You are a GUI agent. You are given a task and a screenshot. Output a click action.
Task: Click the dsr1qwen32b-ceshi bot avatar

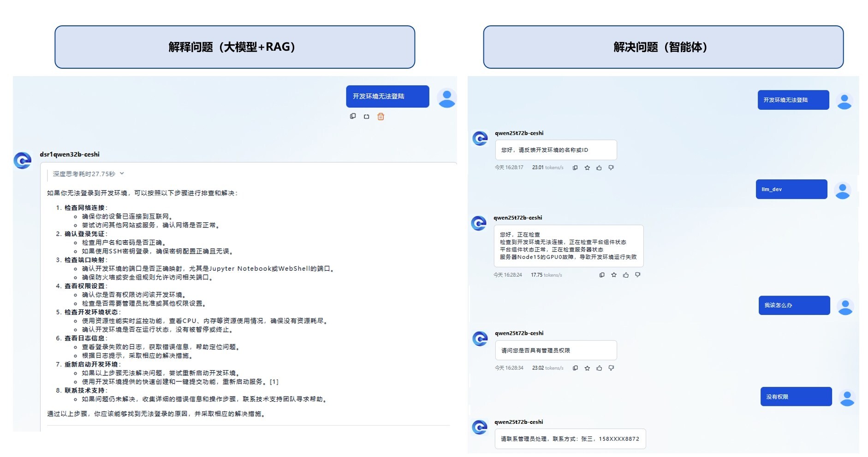click(x=23, y=160)
